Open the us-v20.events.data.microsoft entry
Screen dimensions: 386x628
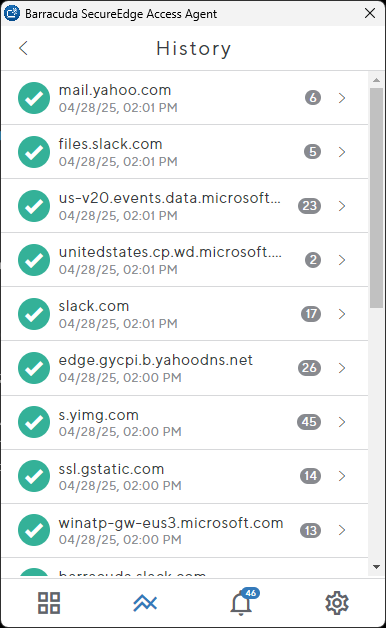point(184,206)
